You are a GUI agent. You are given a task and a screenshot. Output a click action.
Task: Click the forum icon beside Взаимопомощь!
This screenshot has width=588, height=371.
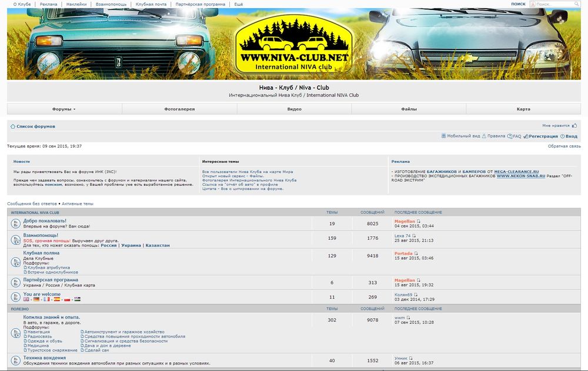pos(15,240)
